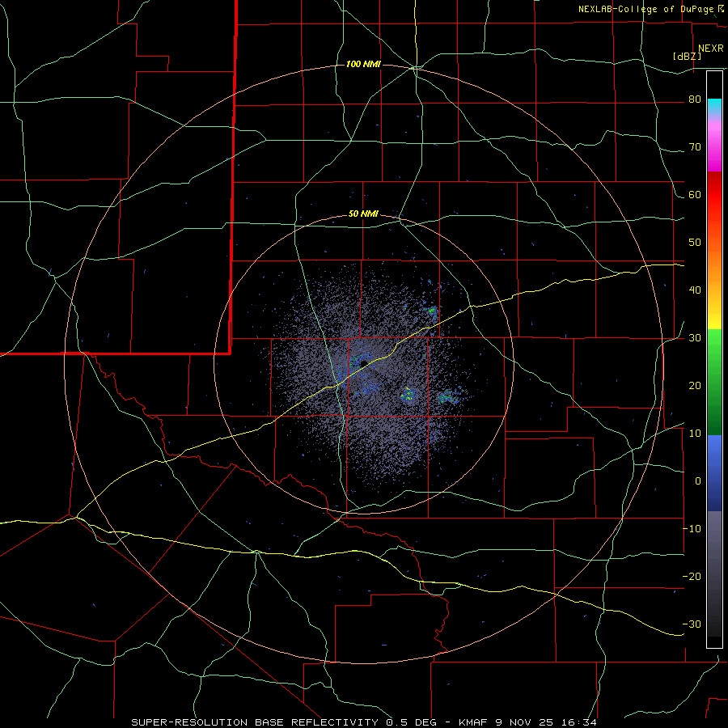Viewport: 728px width, 728px height.
Task: Click the 50 NMI range ring label
Action: click(363, 214)
